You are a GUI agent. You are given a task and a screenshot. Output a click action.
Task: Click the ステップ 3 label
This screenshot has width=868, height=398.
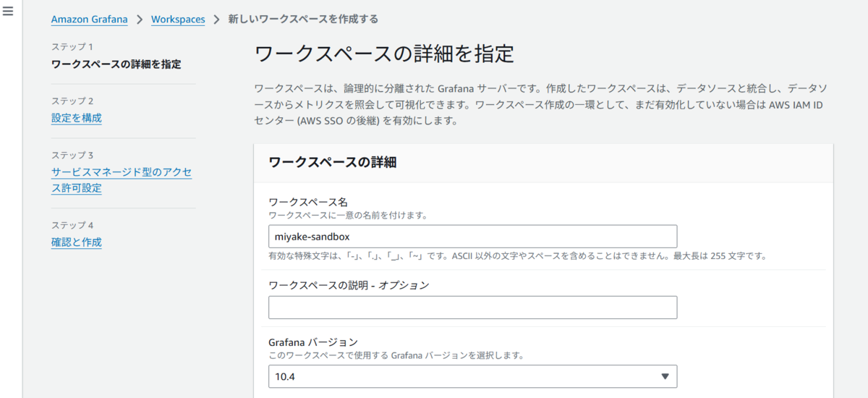pos(72,156)
